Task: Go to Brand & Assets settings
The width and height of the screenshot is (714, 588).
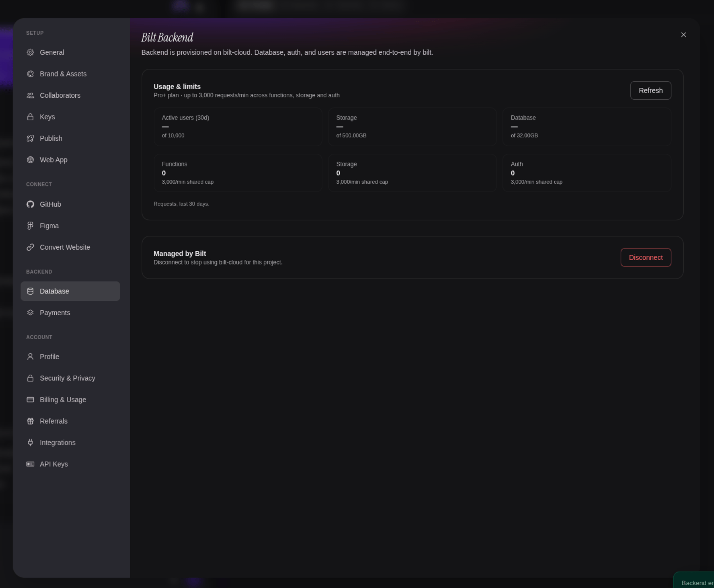Action: pos(70,74)
